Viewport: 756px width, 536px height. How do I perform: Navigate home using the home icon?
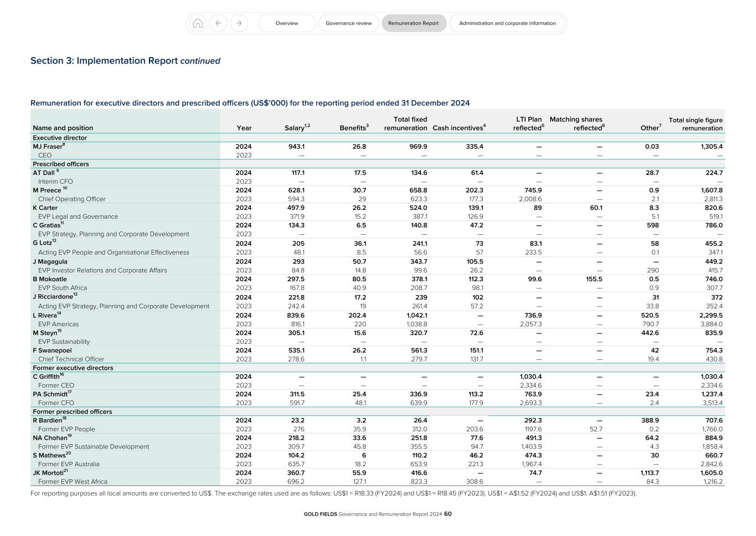click(198, 23)
